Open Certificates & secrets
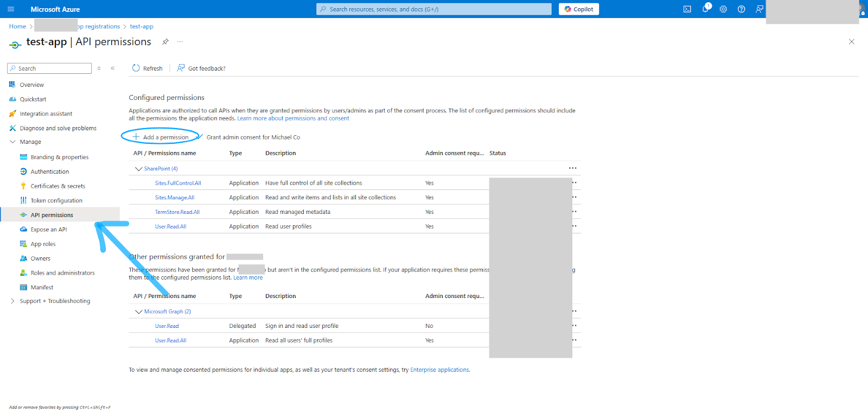The height and width of the screenshot is (412, 868). [x=58, y=186]
